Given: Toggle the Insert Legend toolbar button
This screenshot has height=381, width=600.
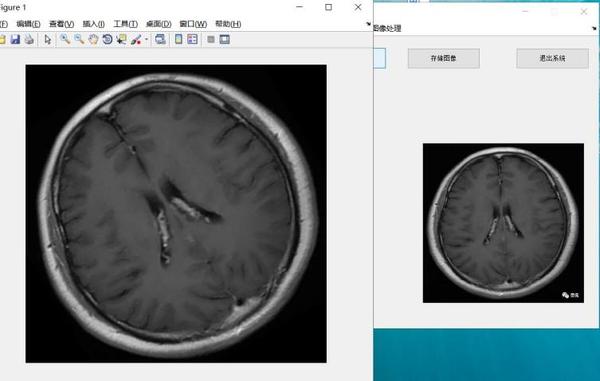Looking at the screenshot, I should click(192, 39).
